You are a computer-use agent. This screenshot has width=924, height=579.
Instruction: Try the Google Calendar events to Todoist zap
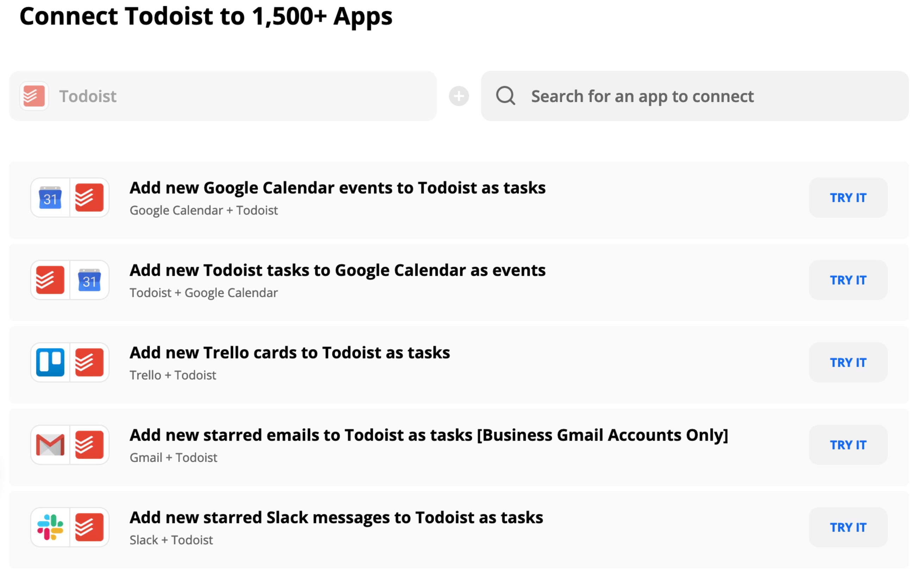point(848,197)
